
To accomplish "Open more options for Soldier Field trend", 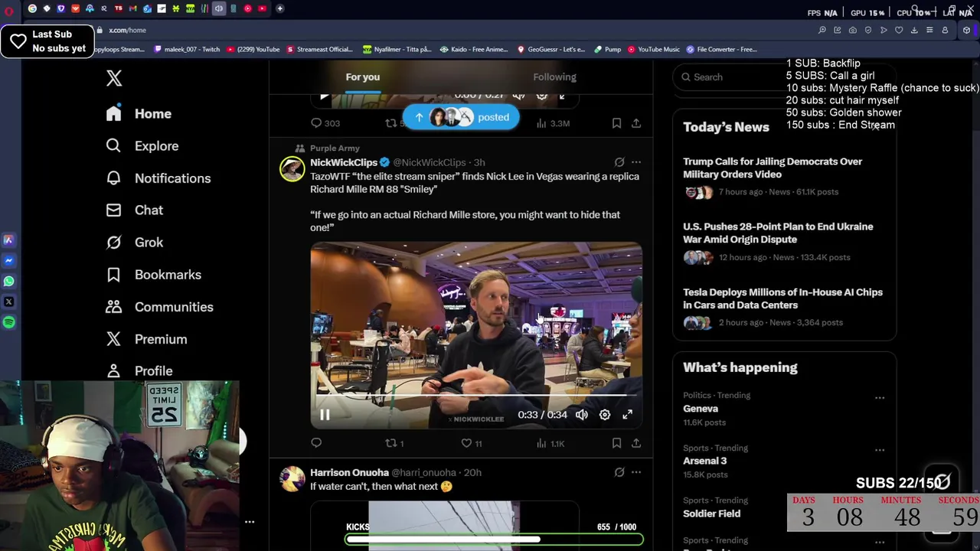I will pyautogui.click(x=880, y=503).
